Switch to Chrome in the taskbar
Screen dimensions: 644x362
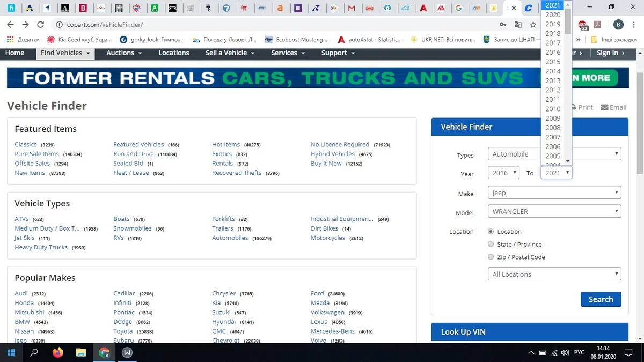pyautogui.click(x=104, y=352)
